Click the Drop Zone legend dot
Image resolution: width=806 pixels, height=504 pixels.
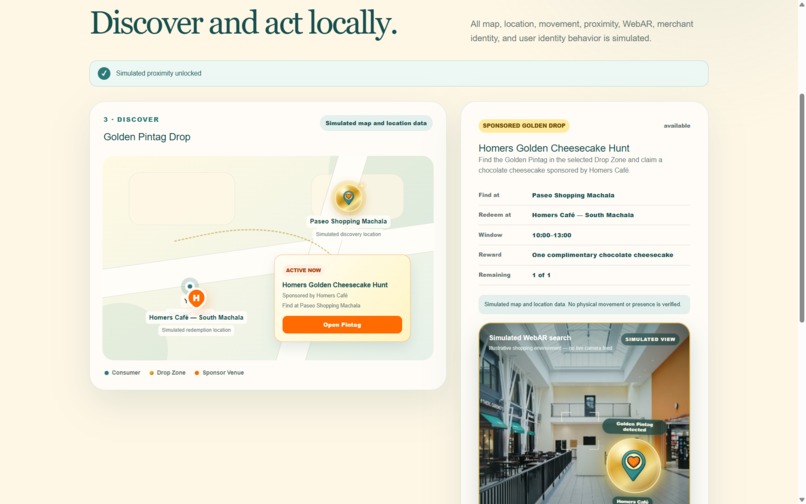tap(152, 373)
